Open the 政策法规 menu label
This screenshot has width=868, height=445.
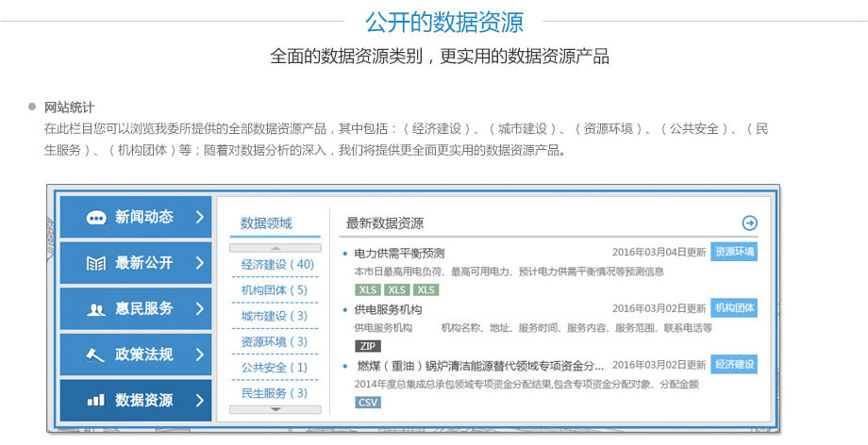144,354
